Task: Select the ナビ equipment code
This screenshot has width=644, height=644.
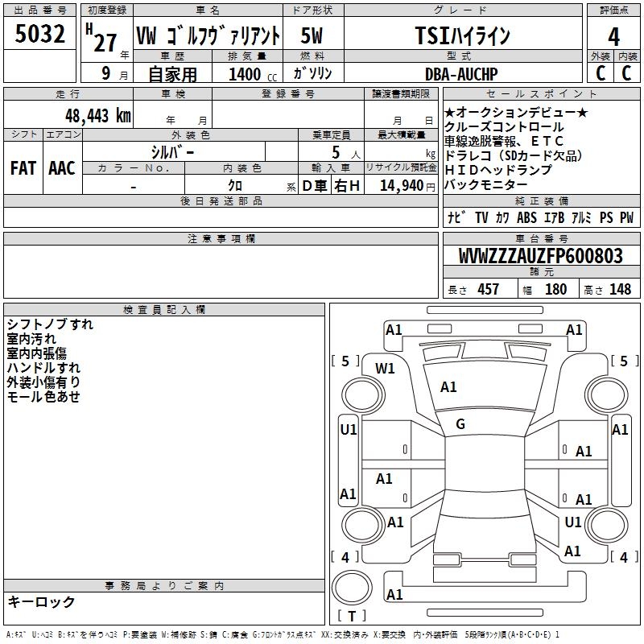Action: point(456,217)
